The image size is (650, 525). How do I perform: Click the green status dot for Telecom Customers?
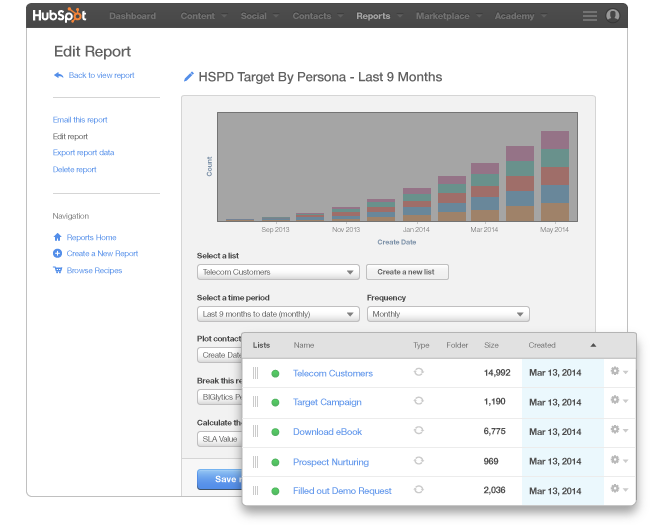(275, 374)
